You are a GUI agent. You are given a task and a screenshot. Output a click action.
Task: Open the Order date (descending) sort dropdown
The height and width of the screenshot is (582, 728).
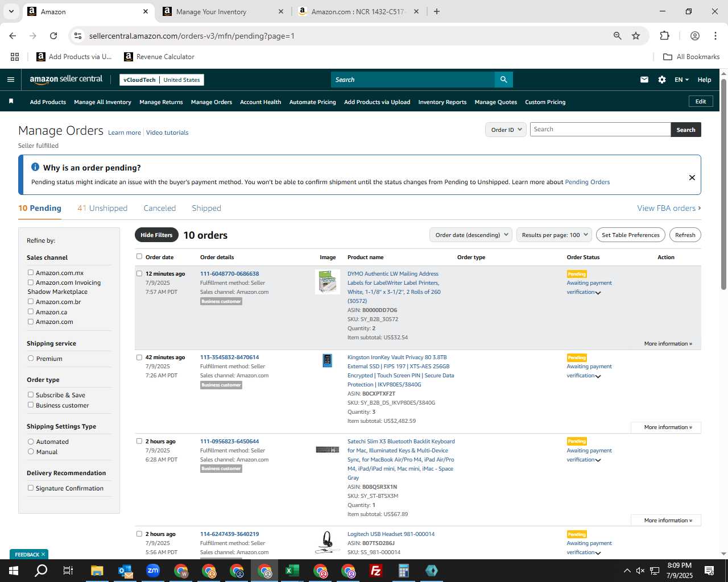471,235
